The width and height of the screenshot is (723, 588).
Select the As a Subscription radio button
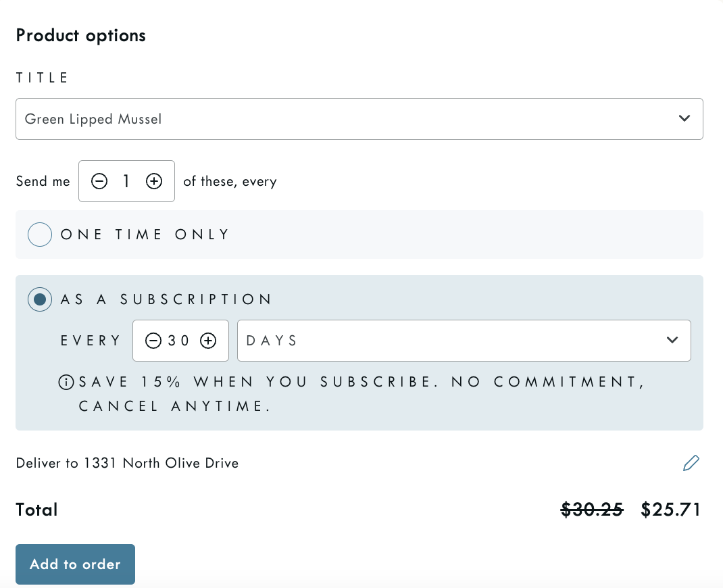pyautogui.click(x=40, y=299)
